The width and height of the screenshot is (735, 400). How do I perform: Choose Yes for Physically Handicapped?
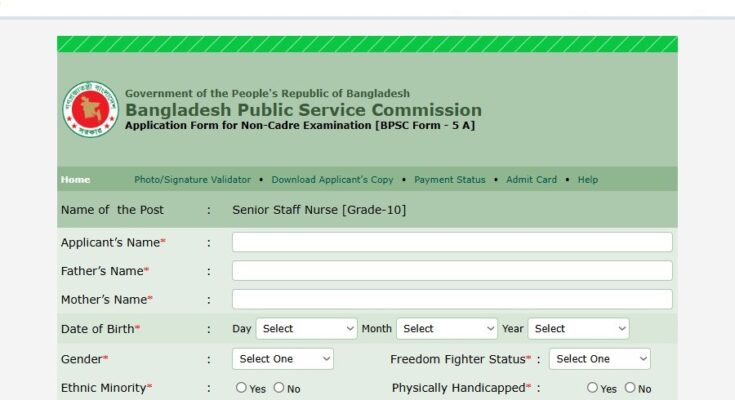(593, 388)
